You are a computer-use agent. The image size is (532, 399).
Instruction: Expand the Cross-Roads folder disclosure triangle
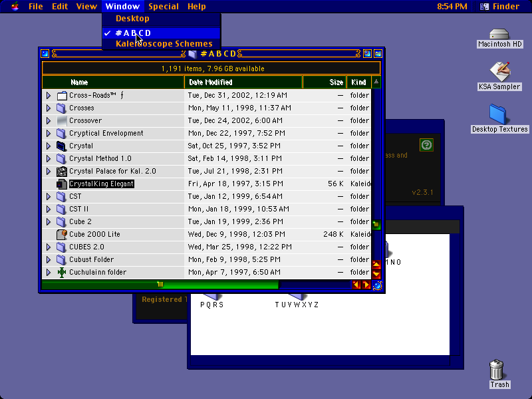(x=49, y=95)
